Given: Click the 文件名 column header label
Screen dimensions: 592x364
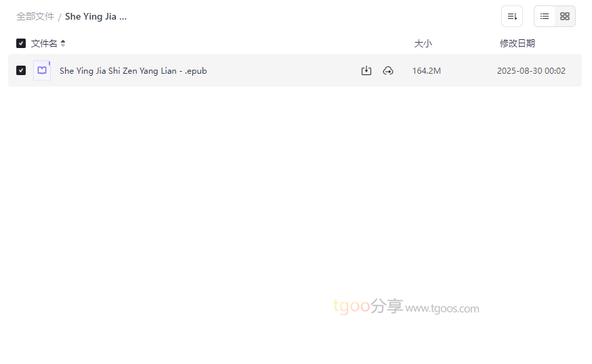Looking at the screenshot, I should tap(44, 43).
